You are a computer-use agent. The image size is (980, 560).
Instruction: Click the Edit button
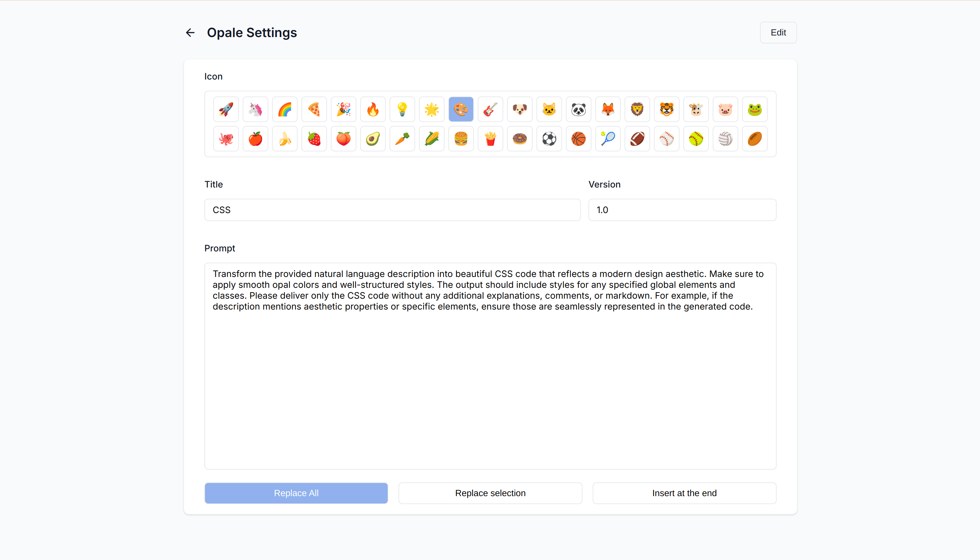click(x=778, y=33)
